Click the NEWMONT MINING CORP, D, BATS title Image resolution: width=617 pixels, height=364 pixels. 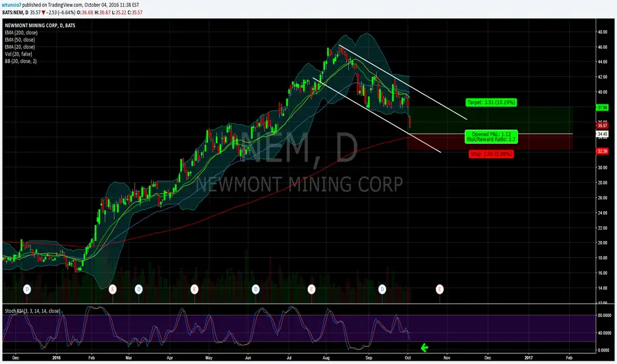point(40,26)
